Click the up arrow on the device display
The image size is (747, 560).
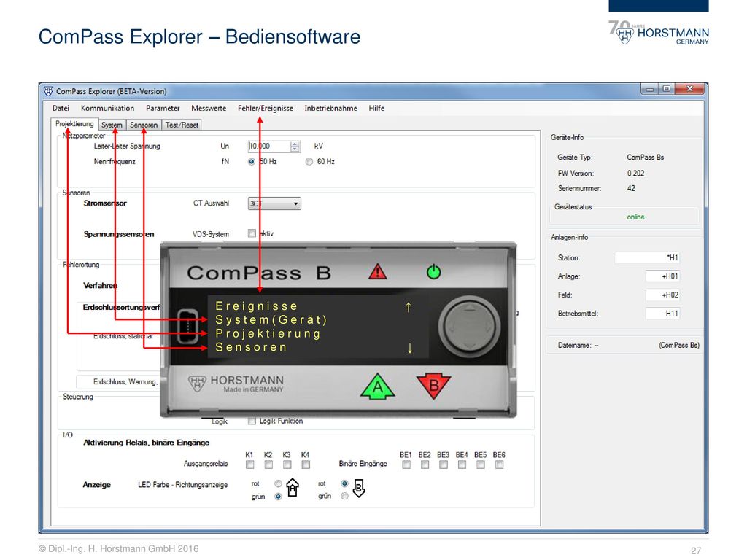409,307
